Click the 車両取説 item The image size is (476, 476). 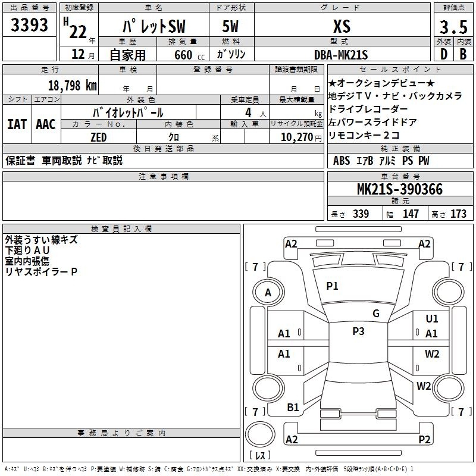(x=62, y=161)
